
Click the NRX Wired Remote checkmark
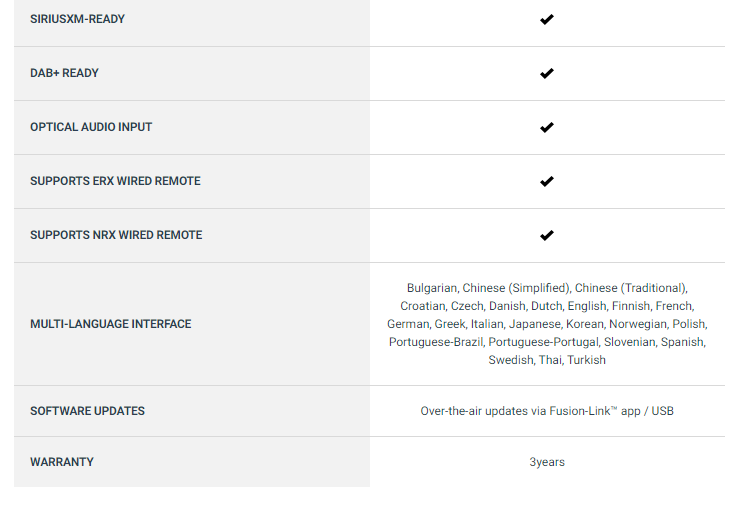coord(546,235)
